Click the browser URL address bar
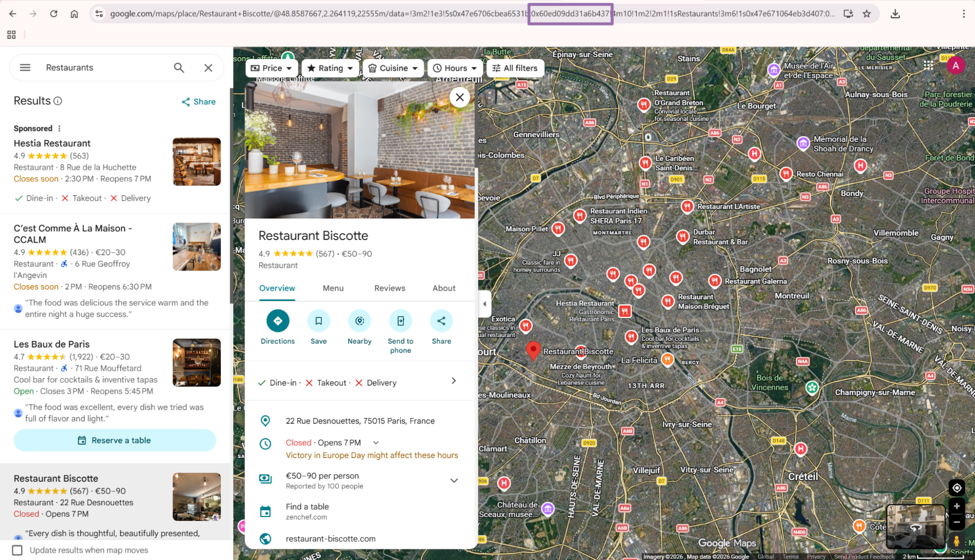 [472, 14]
